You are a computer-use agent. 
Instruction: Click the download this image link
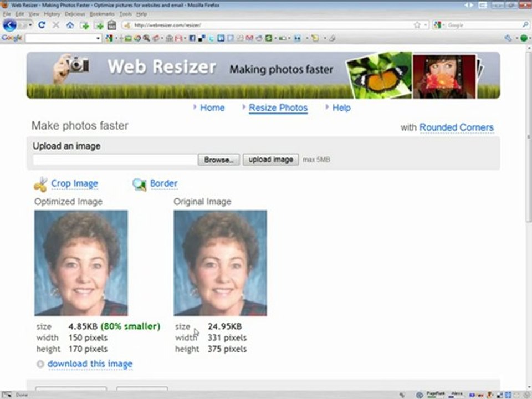point(90,364)
